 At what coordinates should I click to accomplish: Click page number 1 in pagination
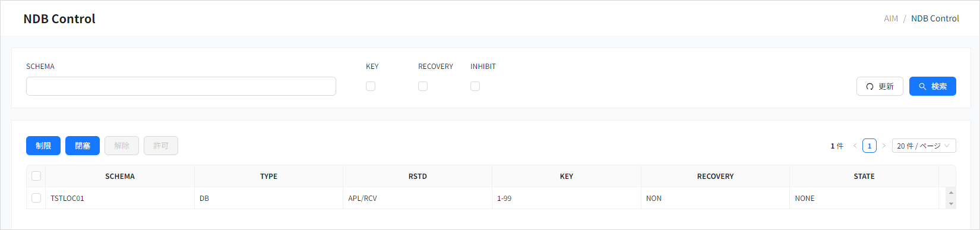(870, 146)
